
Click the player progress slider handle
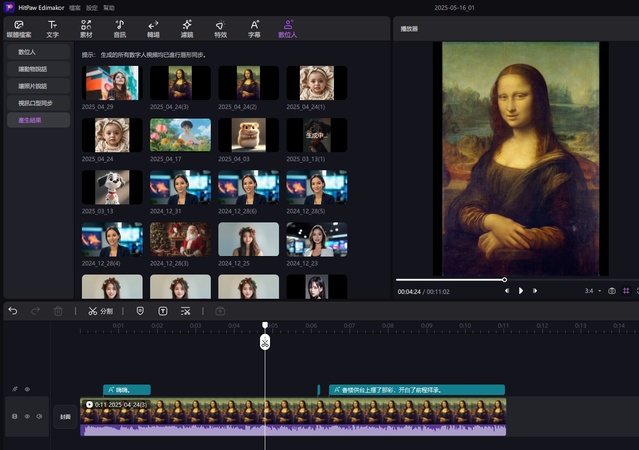coord(504,279)
